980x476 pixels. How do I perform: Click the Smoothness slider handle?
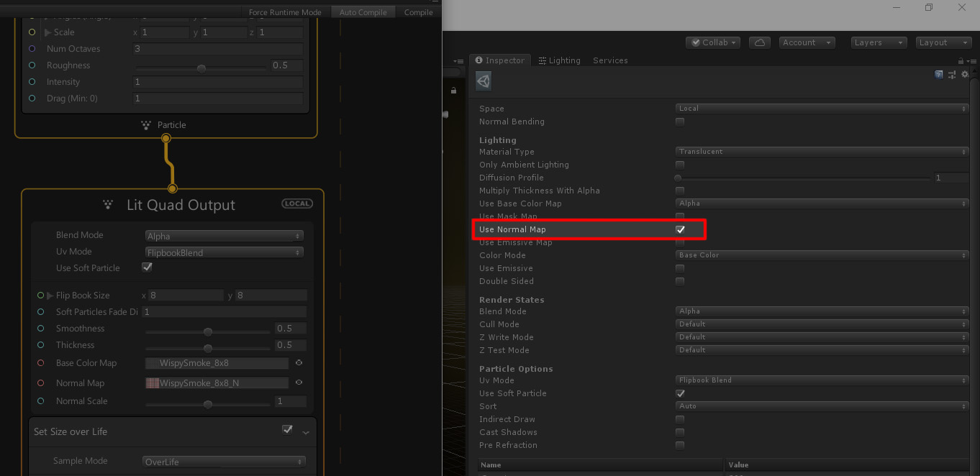coord(208,332)
